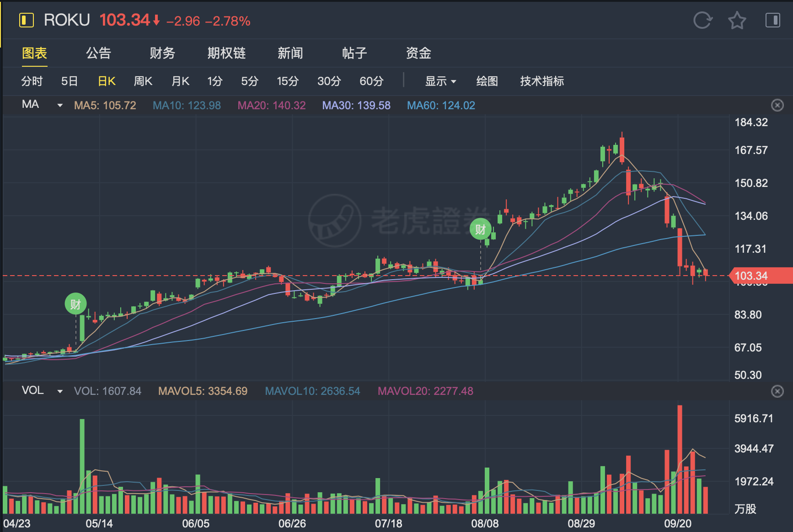Click the 06/05 date axis label
This screenshot has width=793, height=532.
tap(196, 523)
